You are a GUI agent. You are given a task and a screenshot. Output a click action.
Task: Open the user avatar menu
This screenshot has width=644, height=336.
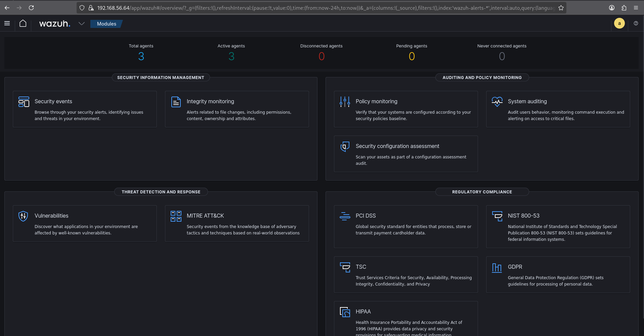coord(619,23)
